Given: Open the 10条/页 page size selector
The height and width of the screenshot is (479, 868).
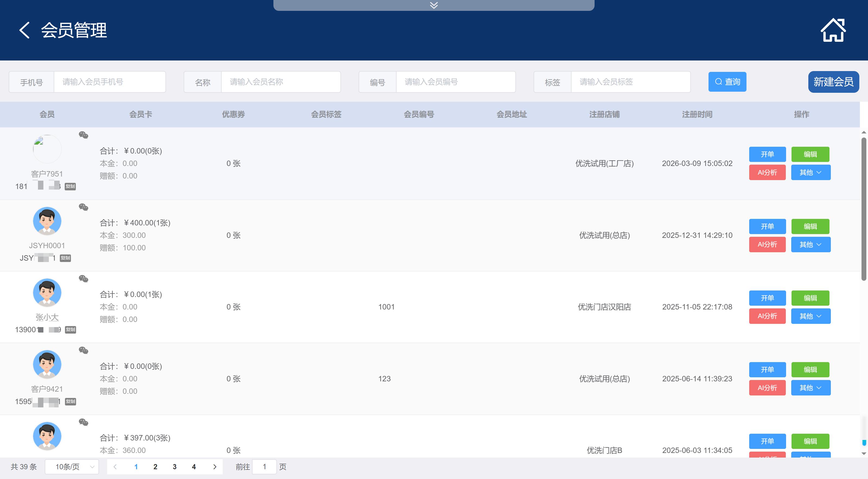Looking at the screenshot, I should pos(72,467).
